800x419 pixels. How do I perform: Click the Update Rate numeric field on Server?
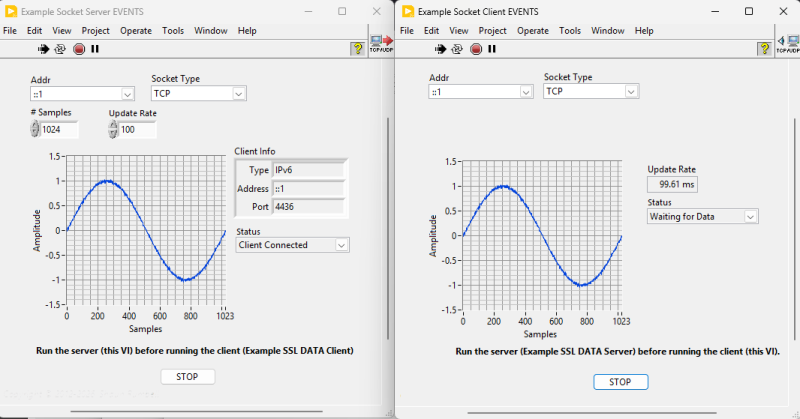(133, 129)
